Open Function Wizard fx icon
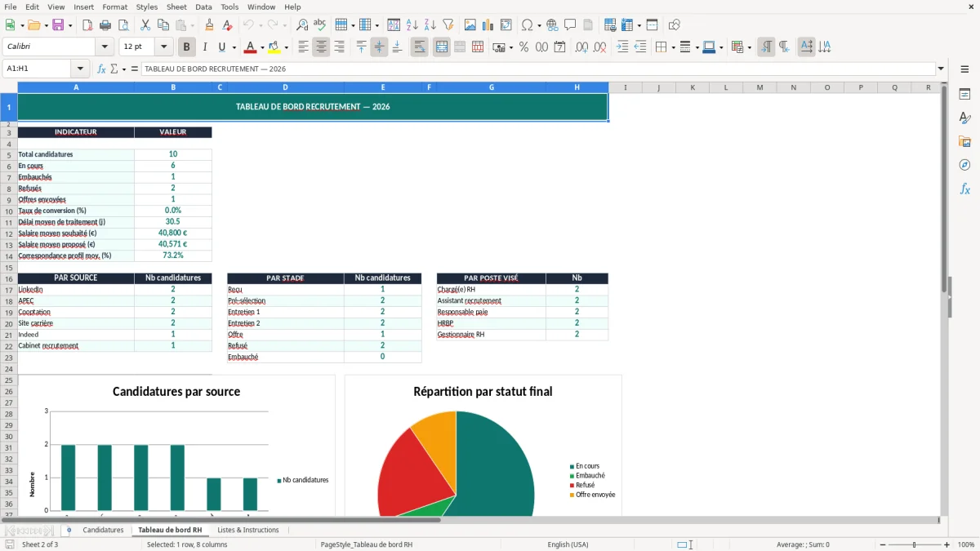 pos(101,69)
